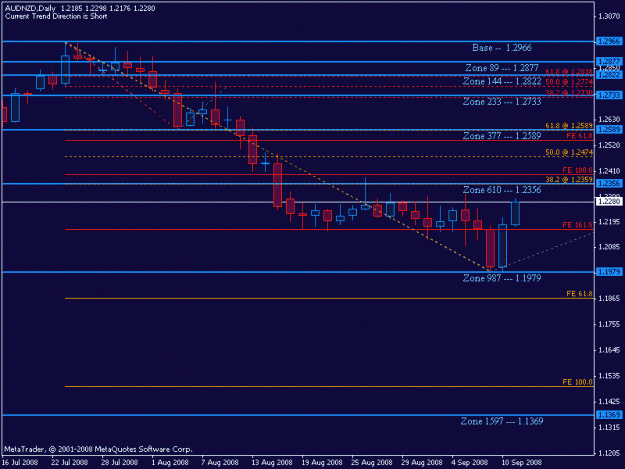Click the red '50.0 @ 1.2774' label
This screenshot has width=625, height=469.
569,82
